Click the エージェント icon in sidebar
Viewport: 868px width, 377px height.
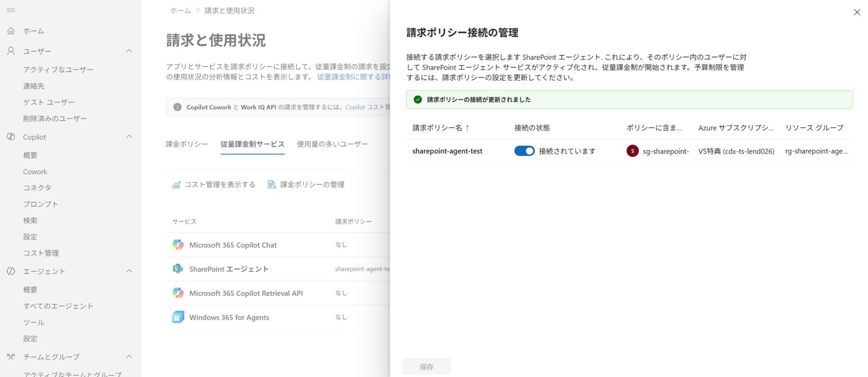[11, 271]
